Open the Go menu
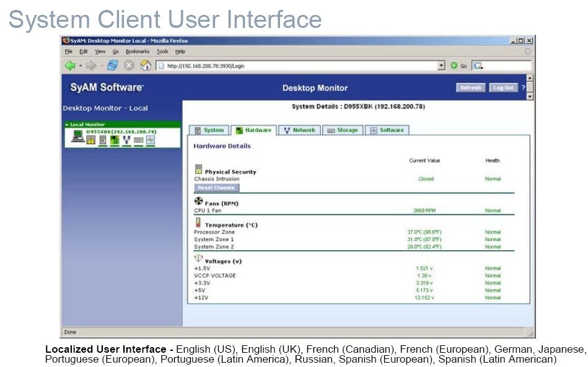 (x=115, y=51)
